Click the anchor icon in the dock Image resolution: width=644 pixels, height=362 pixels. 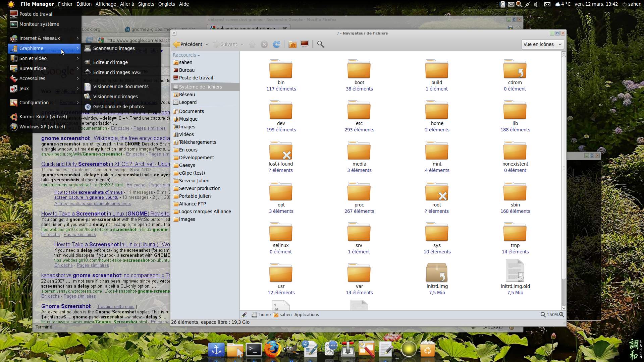tap(216, 350)
